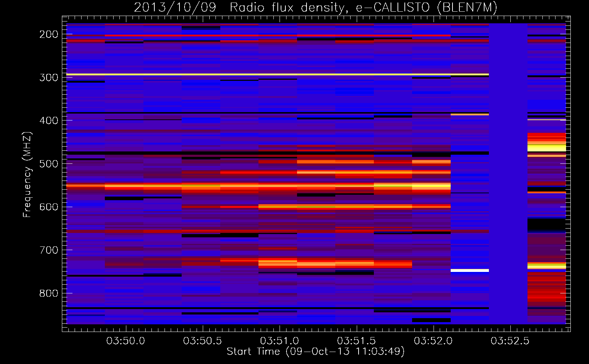The width and height of the screenshot is (589, 364).
Task: Click the 03:52.0 time tick label
Action: point(433,341)
